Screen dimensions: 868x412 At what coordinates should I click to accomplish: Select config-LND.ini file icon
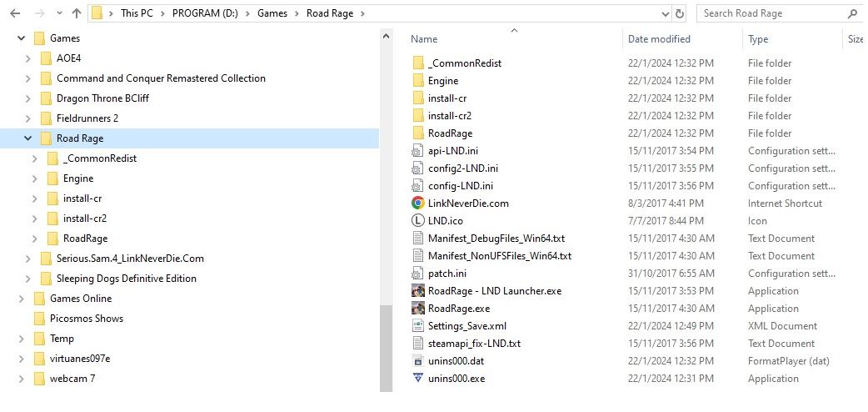pyautogui.click(x=418, y=186)
